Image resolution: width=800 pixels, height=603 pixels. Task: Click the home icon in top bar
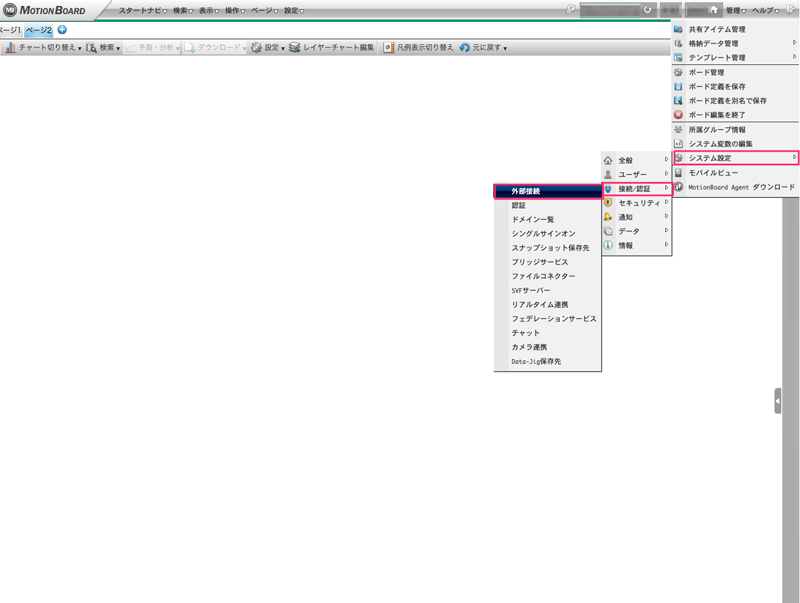point(713,10)
